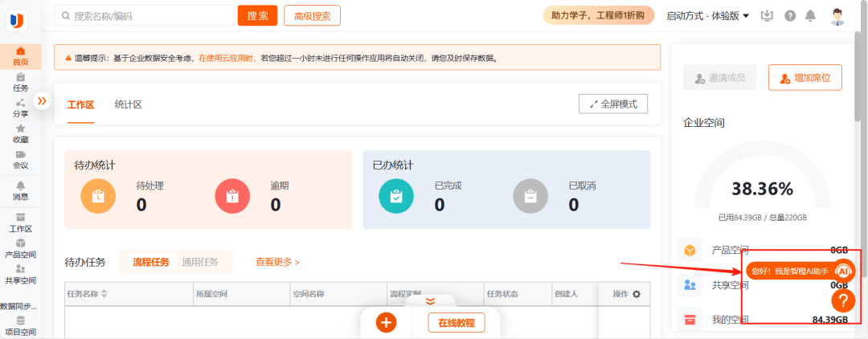Go to 收藏 favorites in sidebar
The width and height of the screenshot is (868, 339).
(x=20, y=129)
